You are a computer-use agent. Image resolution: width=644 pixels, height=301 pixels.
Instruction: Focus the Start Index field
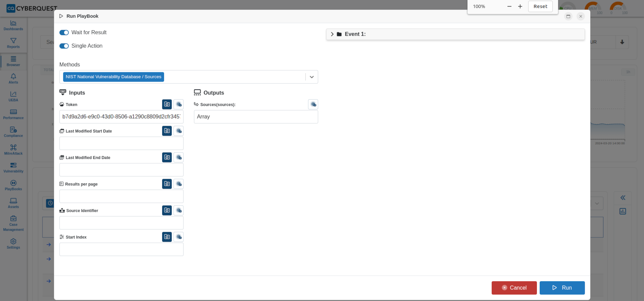point(122,249)
